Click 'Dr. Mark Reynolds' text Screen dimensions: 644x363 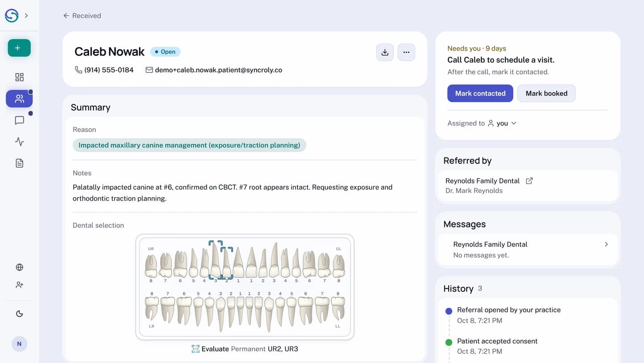(x=474, y=191)
